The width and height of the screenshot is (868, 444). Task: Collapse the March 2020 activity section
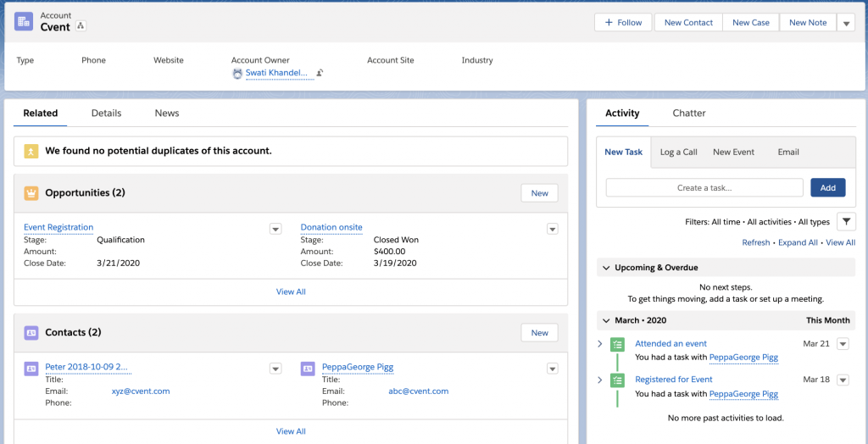606,321
